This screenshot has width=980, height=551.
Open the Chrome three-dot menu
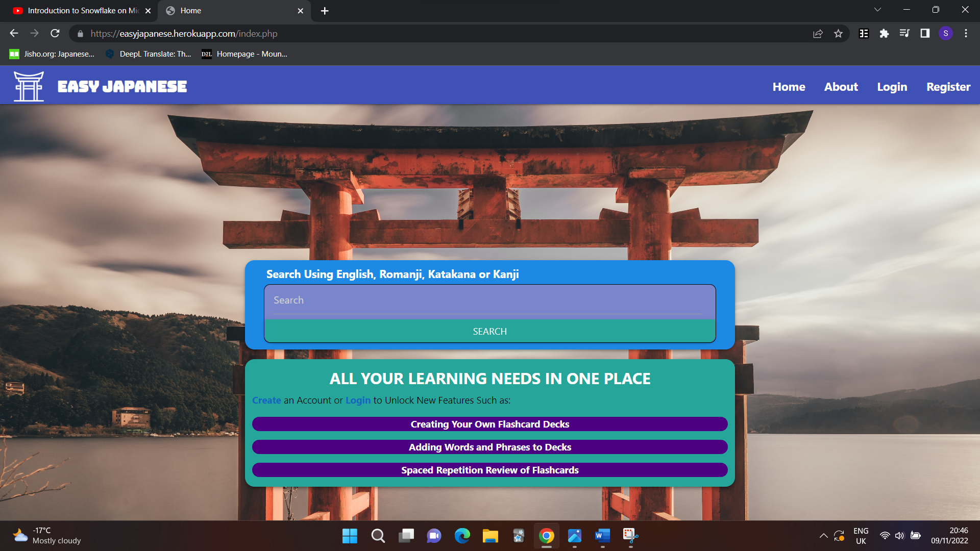pos(966,34)
